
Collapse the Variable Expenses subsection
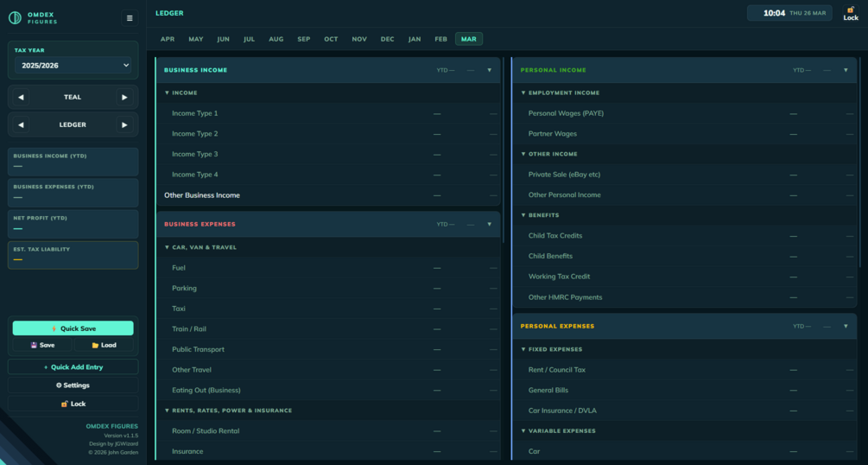click(x=685, y=431)
